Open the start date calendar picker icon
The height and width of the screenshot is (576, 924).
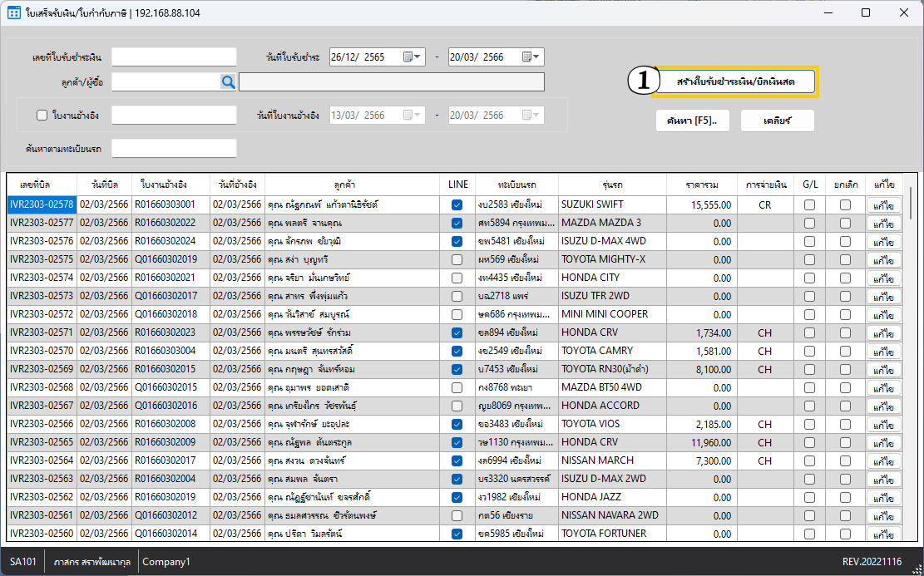point(408,57)
